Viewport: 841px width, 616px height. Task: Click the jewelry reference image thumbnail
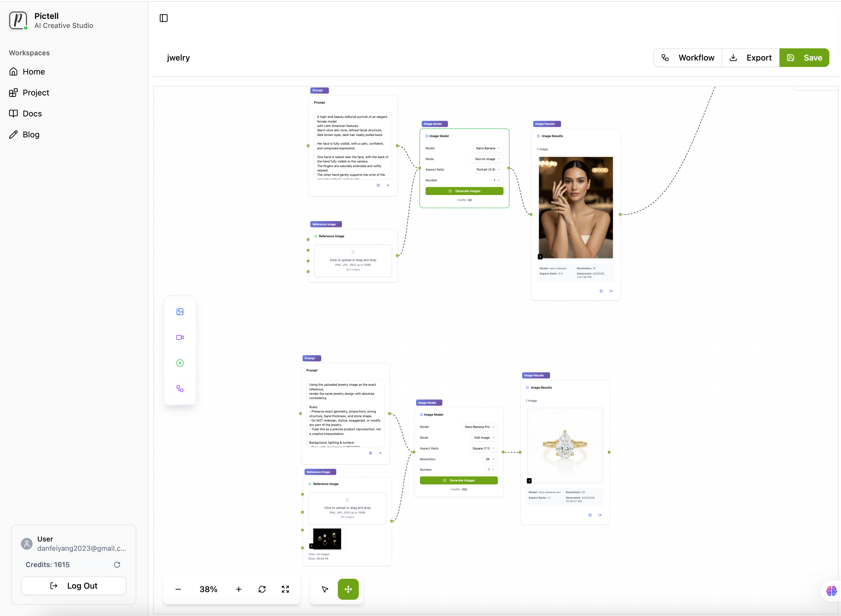pos(327,539)
